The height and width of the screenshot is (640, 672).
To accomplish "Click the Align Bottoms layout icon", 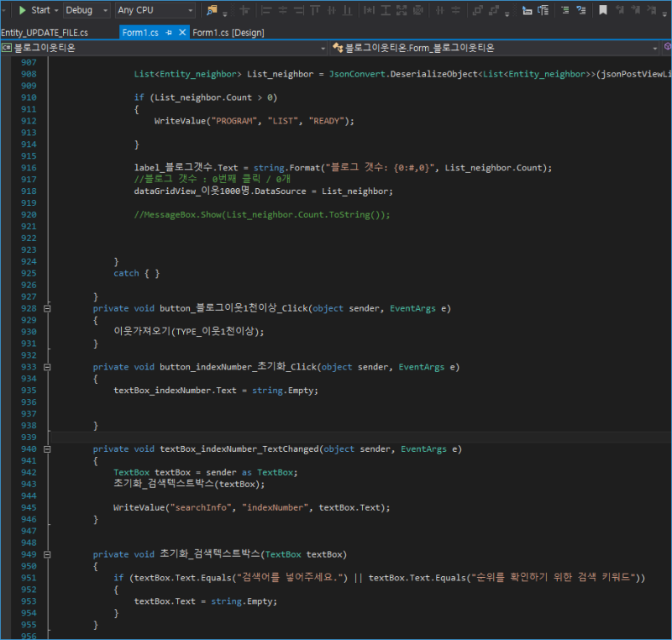I will pyautogui.click(x=348, y=10).
